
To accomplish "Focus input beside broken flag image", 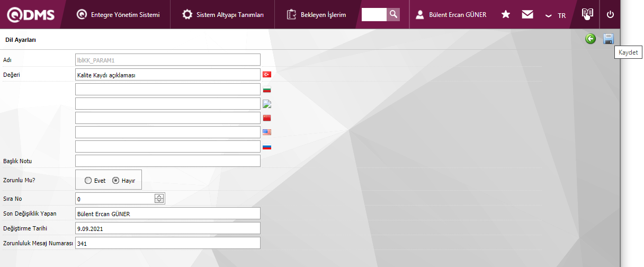I will pos(168,103).
